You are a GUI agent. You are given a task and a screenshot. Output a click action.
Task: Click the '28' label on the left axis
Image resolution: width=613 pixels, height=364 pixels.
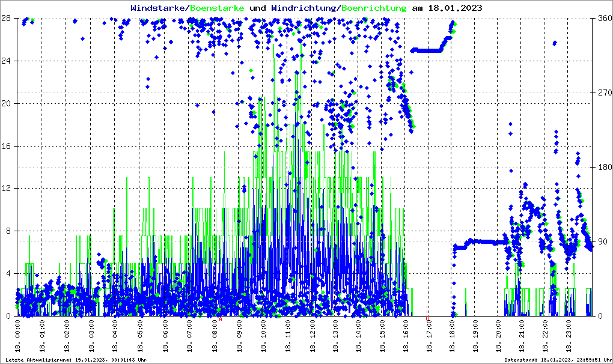8,18
